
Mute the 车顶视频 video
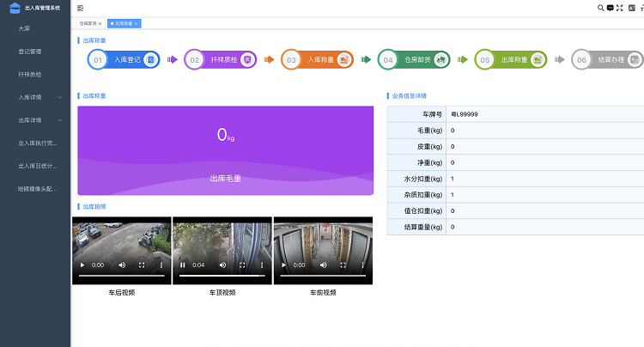(222, 265)
